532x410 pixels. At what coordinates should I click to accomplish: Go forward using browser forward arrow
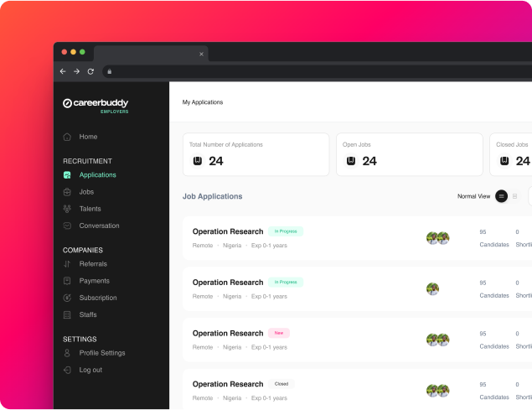[x=77, y=71]
